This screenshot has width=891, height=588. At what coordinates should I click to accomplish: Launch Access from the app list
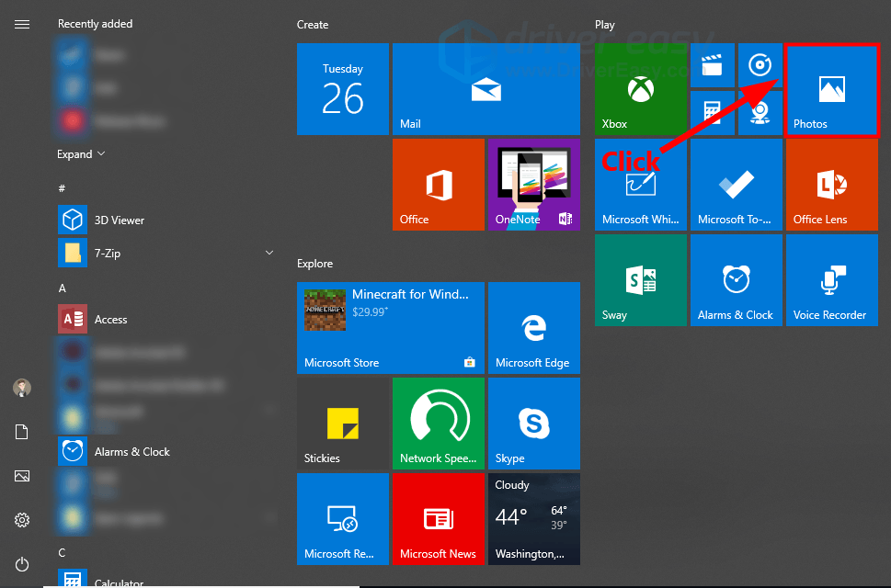pyautogui.click(x=165, y=319)
